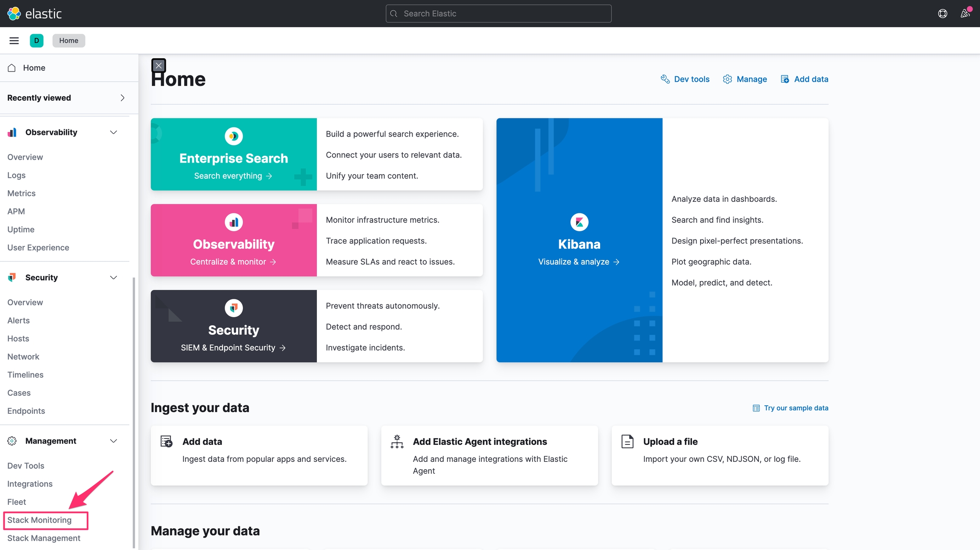Image resolution: width=980 pixels, height=550 pixels.
Task: Click the Kibana logo icon
Action: point(579,222)
